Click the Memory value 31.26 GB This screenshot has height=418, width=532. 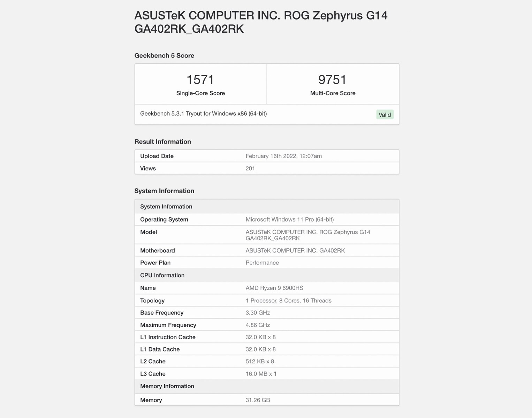point(258,400)
